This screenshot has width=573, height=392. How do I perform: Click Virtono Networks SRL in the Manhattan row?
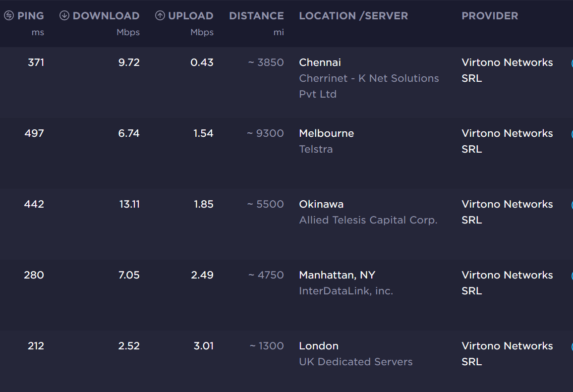507,283
